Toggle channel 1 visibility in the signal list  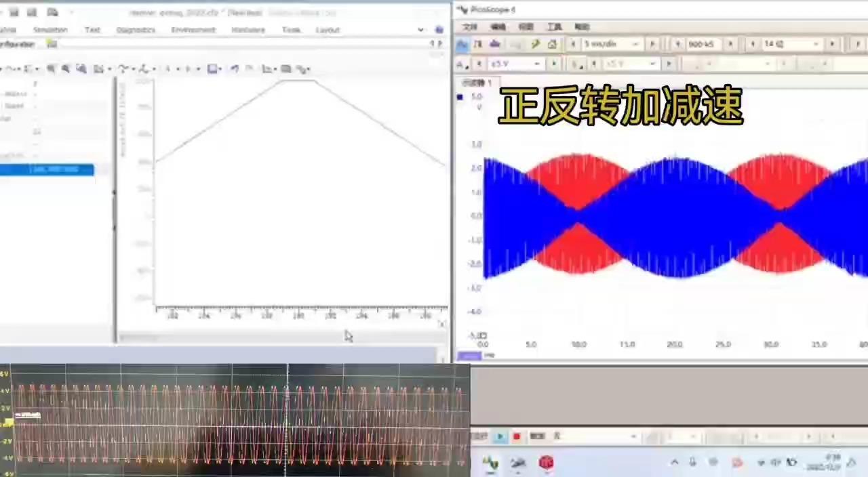[460, 97]
